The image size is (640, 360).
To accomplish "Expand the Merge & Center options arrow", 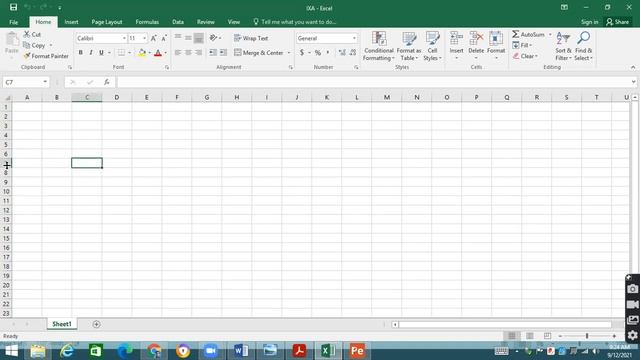I will point(289,53).
